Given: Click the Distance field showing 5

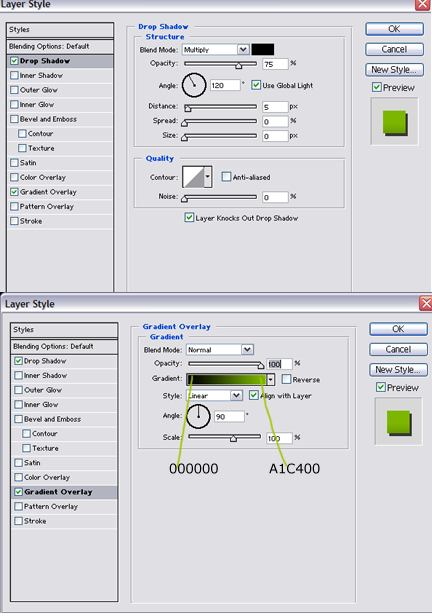Looking at the screenshot, I should click(x=275, y=107).
